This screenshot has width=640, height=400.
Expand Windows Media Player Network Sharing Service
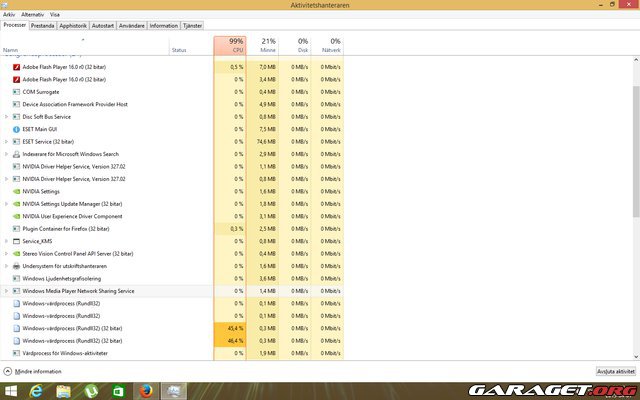pyautogui.click(x=6, y=291)
